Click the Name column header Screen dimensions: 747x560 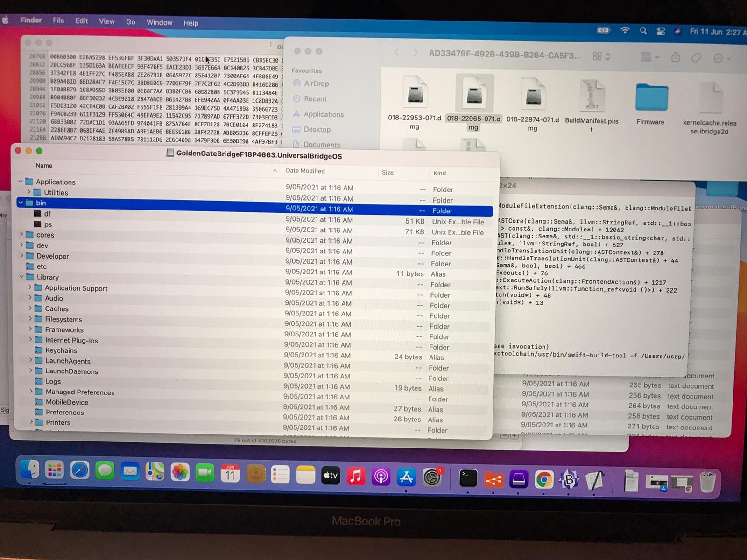[44, 165]
